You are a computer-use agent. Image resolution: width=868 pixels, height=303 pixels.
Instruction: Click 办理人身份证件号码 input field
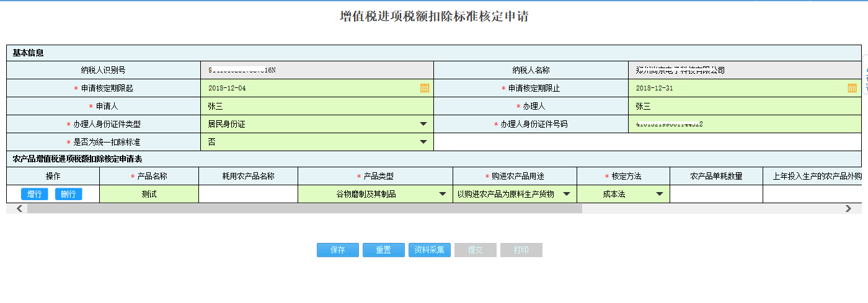[744, 124]
